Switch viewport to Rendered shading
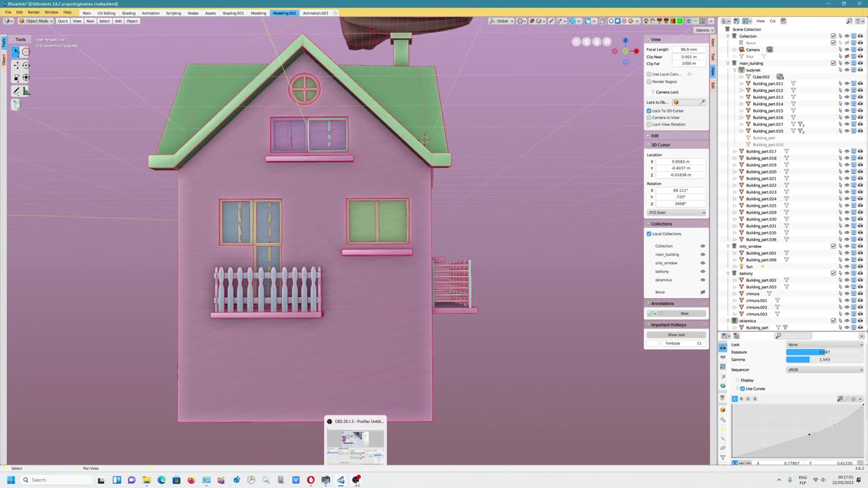Viewport: 868px width, 488px height. pyautogui.click(x=631, y=21)
